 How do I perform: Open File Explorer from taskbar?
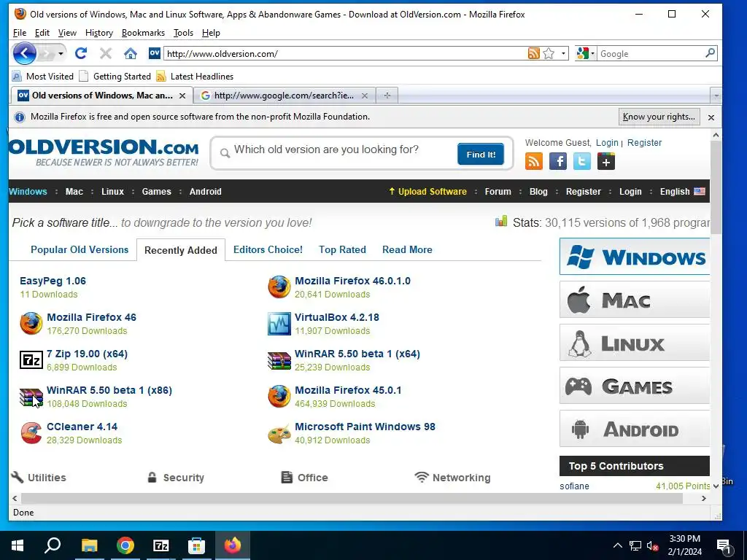89,545
